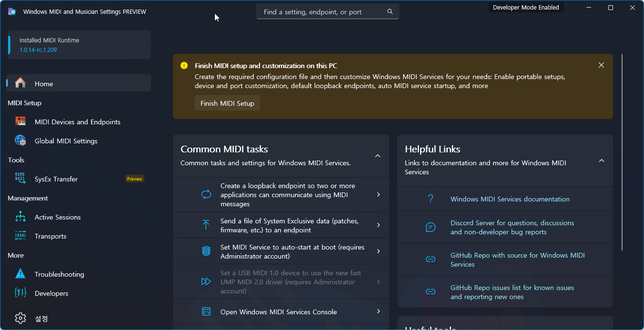The width and height of the screenshot is (644, 330).
Task: Focus the Find a setting, endpoint, or port box
Action: tap(327, 12)
